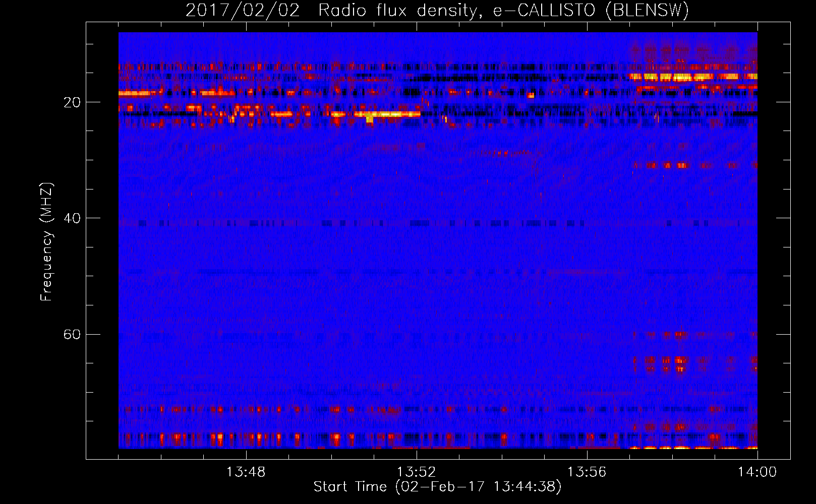Click the 20 frequency tick label
This screenshot has height=504, width=816.
72,102
